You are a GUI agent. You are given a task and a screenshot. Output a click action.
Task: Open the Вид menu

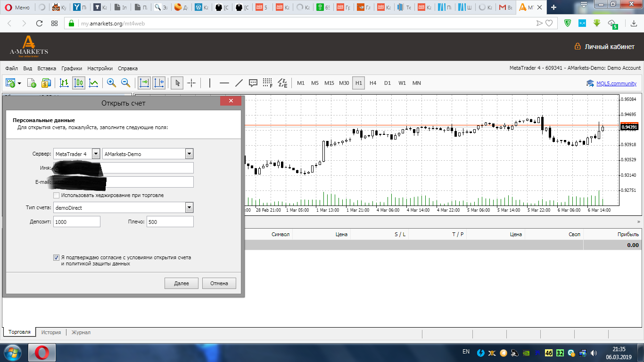27,68
